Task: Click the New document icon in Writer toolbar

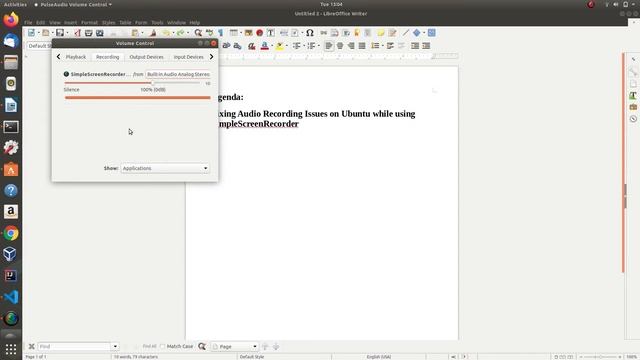Action: coord(31,33)
